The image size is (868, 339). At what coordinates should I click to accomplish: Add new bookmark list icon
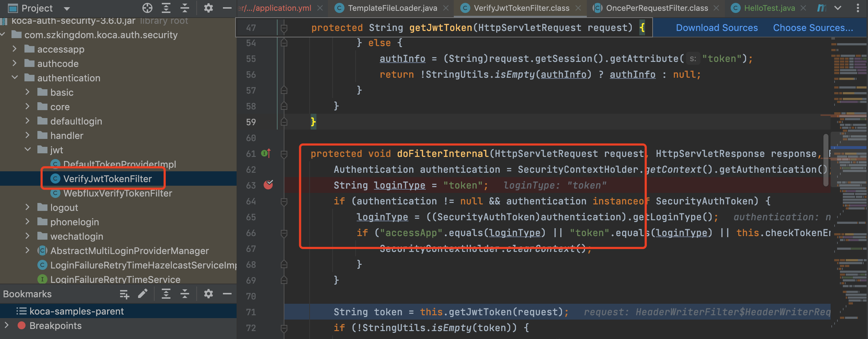point(124,294)
